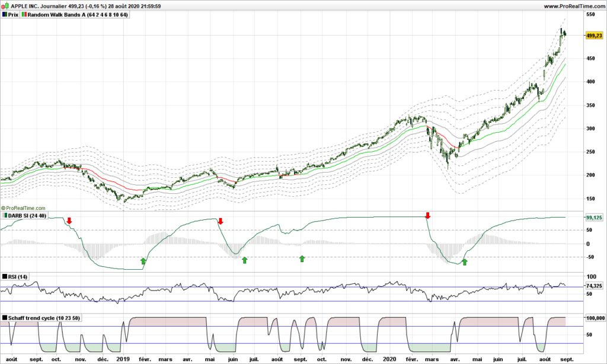Click the red sell arrow near February 2020
Viewport: 607px width, 364px height.
pos(428,216)
